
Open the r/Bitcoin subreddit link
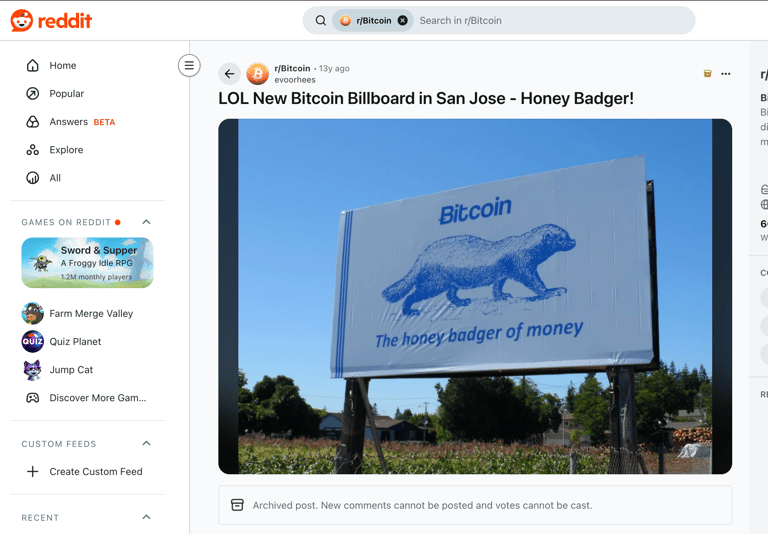tap(292, 68)
